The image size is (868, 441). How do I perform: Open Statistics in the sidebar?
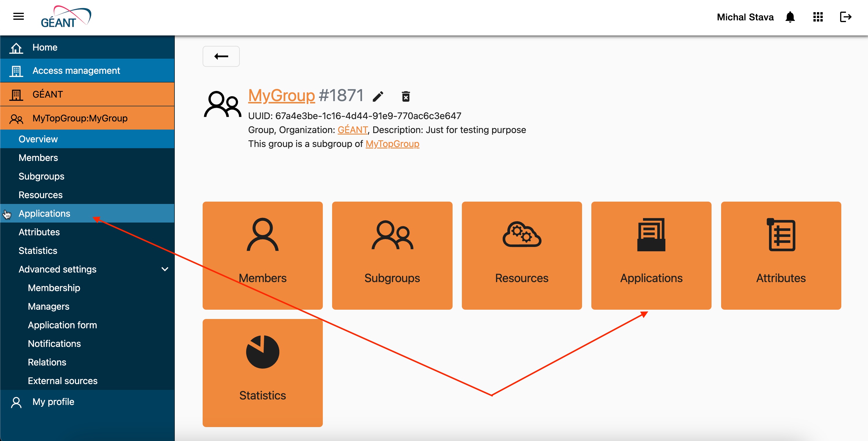pyautogui.click(x=87, y=250)
